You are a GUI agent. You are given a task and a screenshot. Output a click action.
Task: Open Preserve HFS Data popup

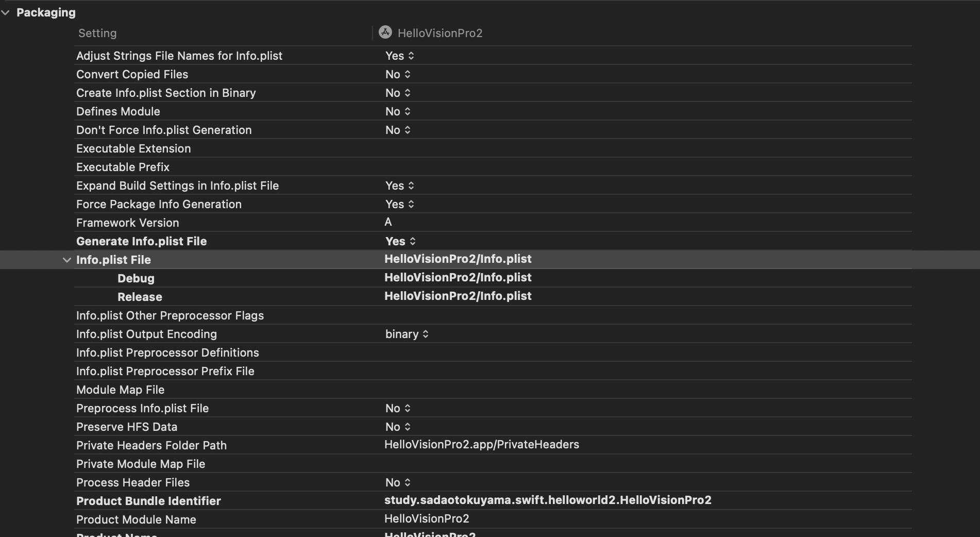point(398,427)
